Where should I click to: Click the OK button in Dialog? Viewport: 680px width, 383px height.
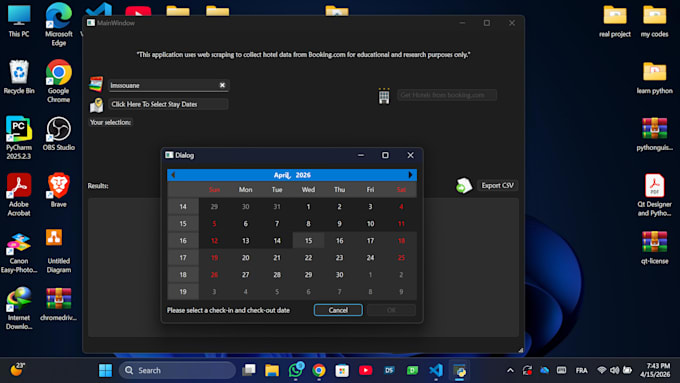tap(391, 310)
